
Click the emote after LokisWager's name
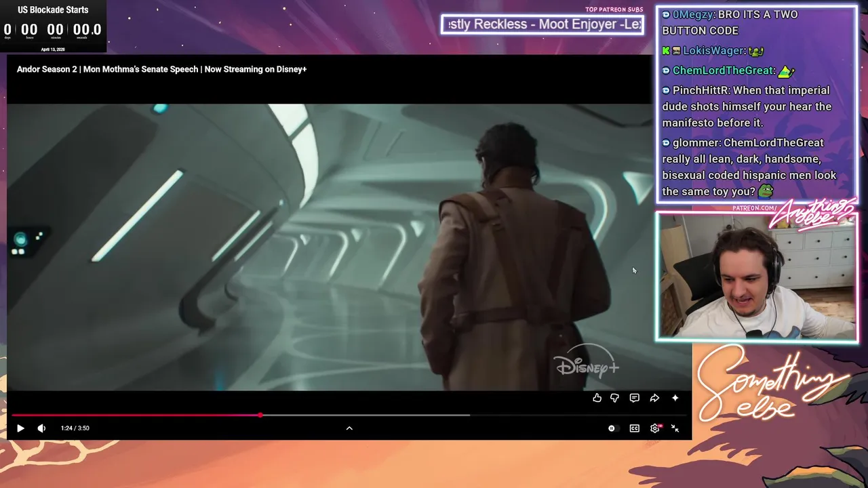[x=756, y=51]
